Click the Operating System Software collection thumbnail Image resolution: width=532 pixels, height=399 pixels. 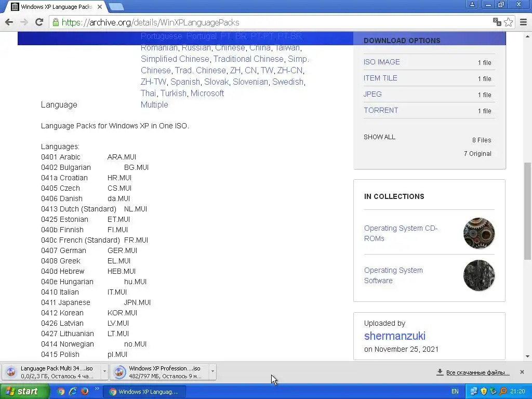[x=478, y=275]
